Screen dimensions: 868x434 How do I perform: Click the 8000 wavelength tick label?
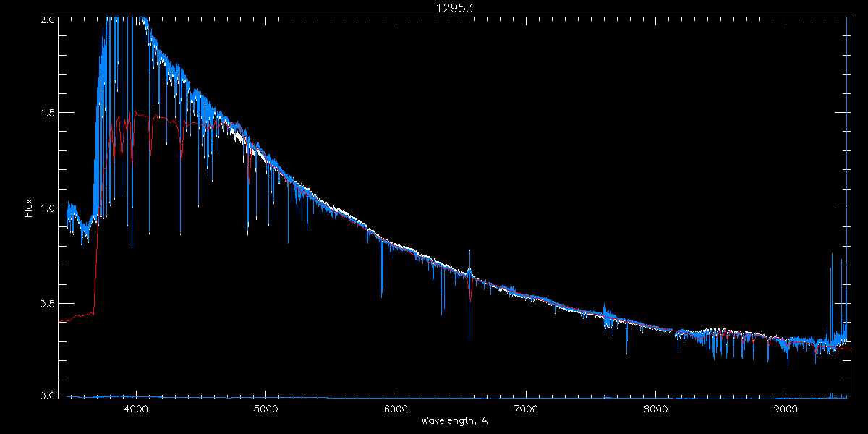click(x=656, y=409)
